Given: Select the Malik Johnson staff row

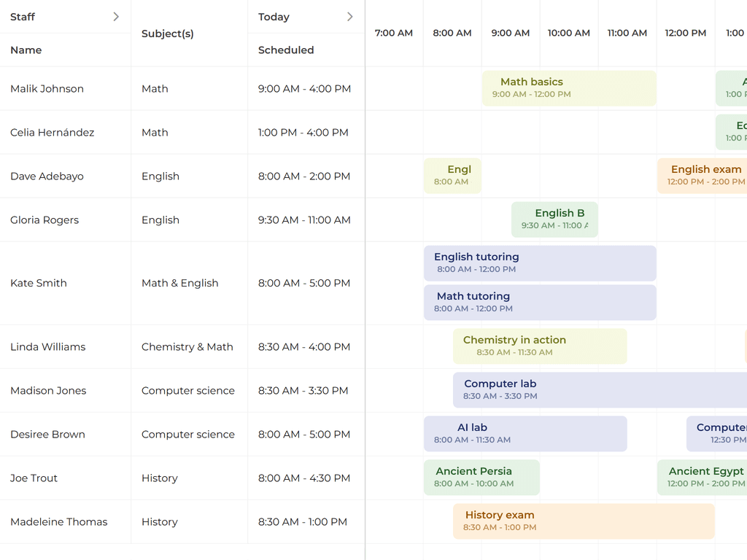Looking at the screenshot, I should pyautogui.click(x=47, y=89).
